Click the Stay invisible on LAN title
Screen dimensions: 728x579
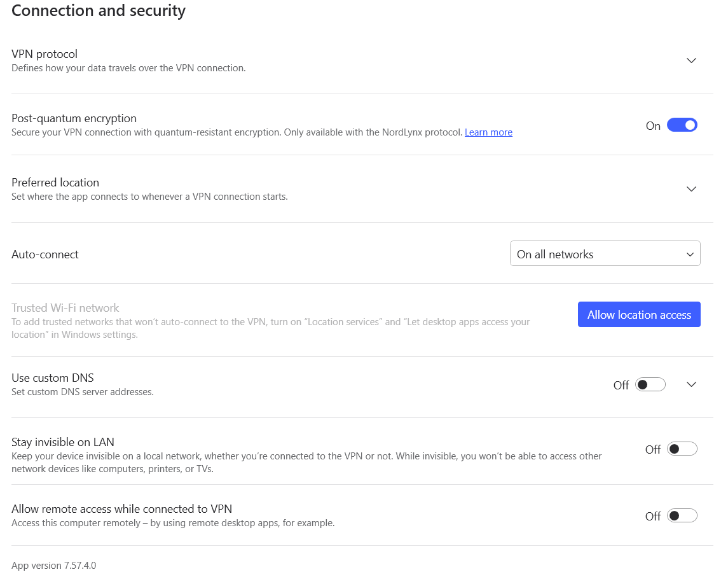coord(62,442)
